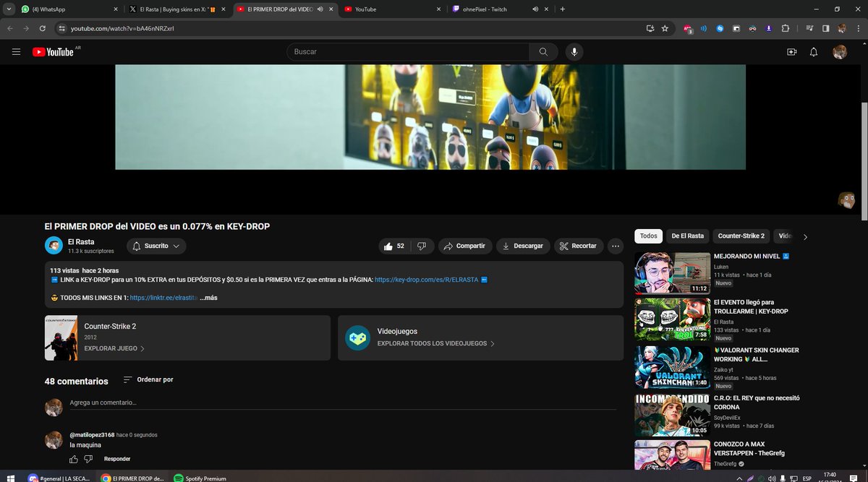Image resolution: width=868 pixels, height=482 pixels.
Task: Open the YouTube hamburger guide menu
Action: 16,52
